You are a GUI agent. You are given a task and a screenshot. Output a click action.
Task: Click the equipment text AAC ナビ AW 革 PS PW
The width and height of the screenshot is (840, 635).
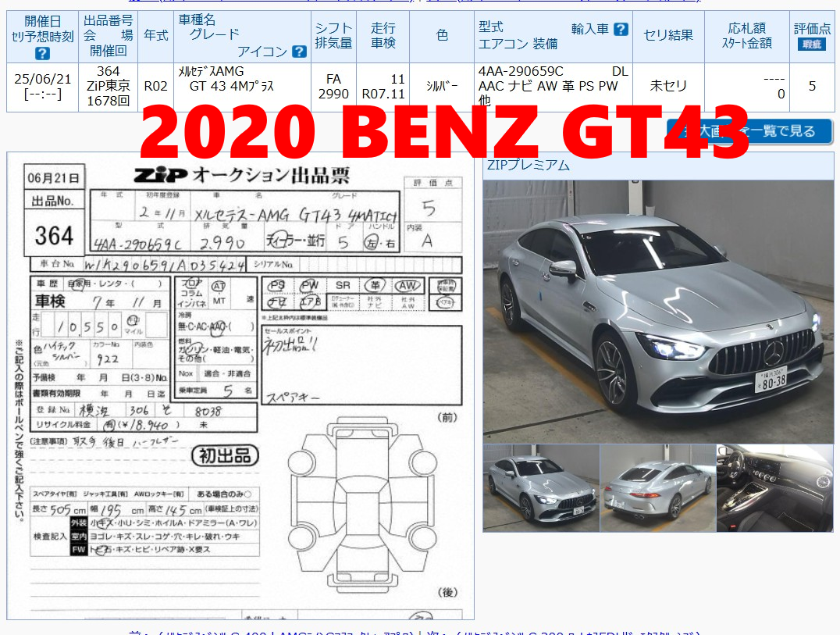pyautogui.click(x=548, y=86)
